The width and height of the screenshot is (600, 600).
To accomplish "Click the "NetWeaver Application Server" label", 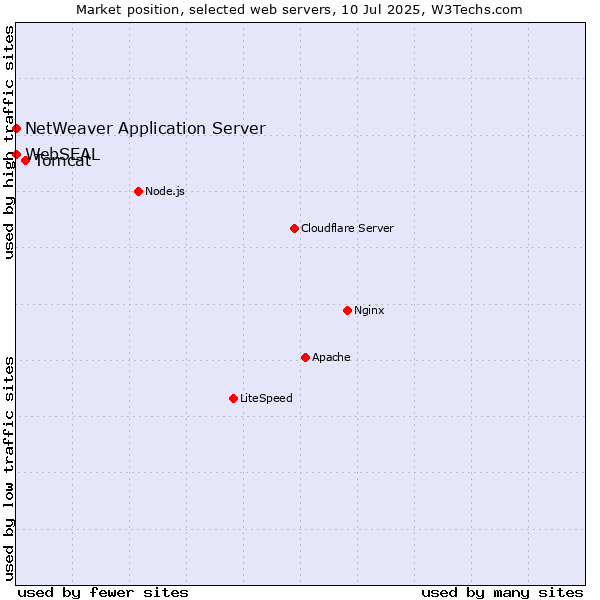I will (145, 129).
